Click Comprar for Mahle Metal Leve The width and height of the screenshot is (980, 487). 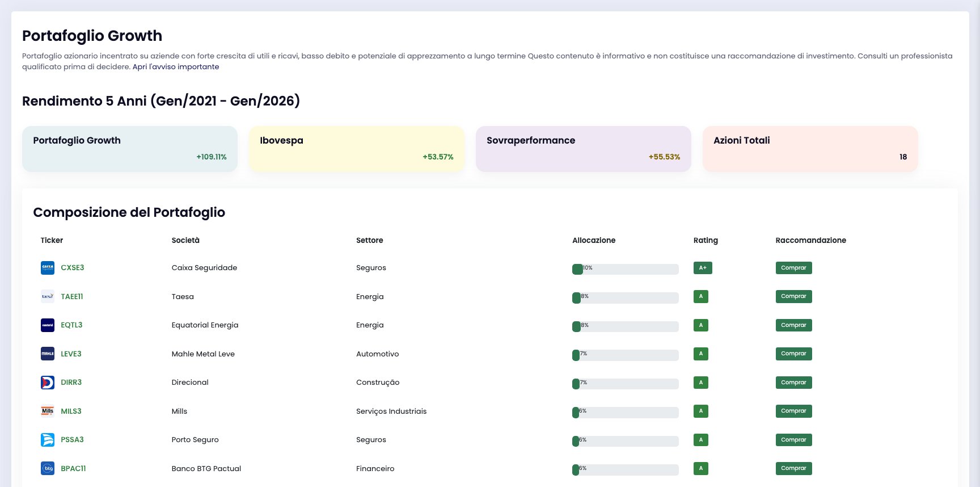click(793, 354)
